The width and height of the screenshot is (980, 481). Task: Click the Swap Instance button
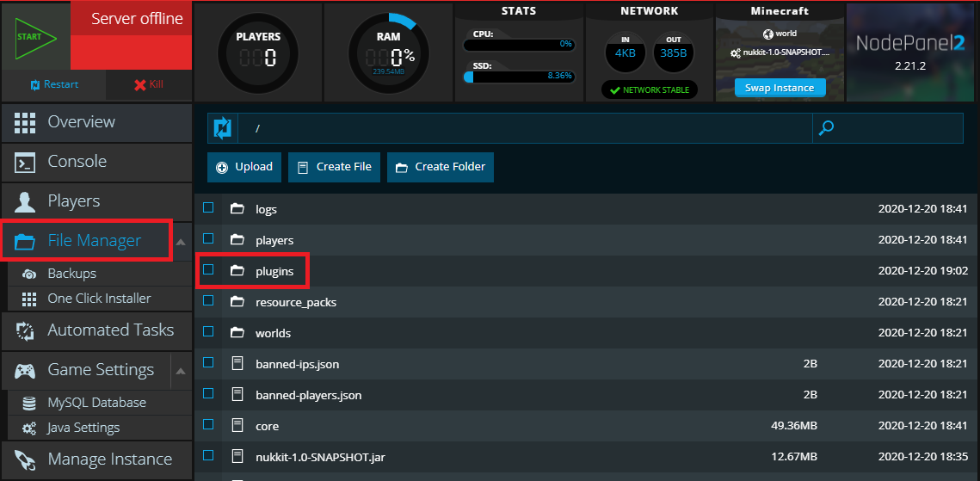(x=780, y=88)
